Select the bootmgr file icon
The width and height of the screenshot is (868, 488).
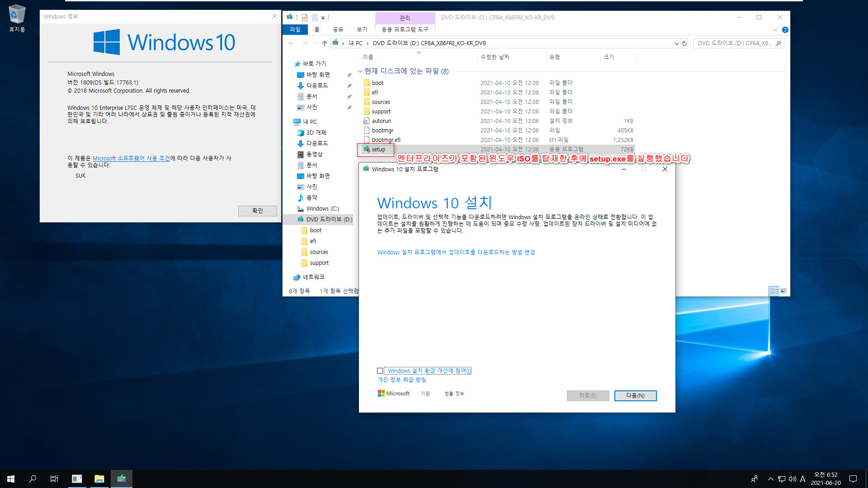point(367,131)
